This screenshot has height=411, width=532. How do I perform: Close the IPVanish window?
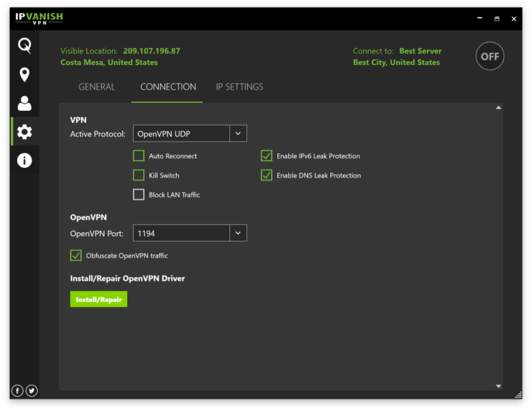(x=514, y=18)
